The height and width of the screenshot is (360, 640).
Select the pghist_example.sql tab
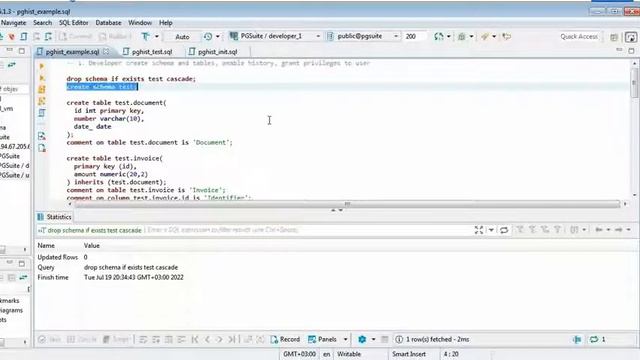[72, 52]
